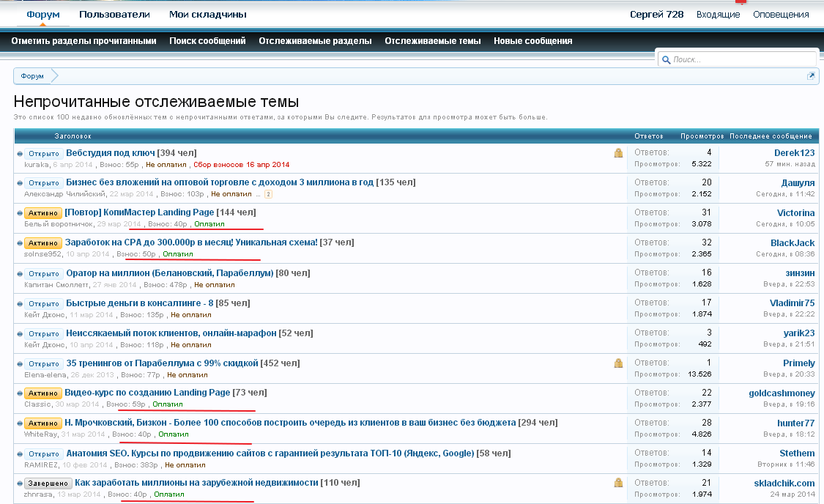The height and width of the screenshot is (504, 824).
Task: Open the Мои складчины tab
Action: click(x=207, y=15)
